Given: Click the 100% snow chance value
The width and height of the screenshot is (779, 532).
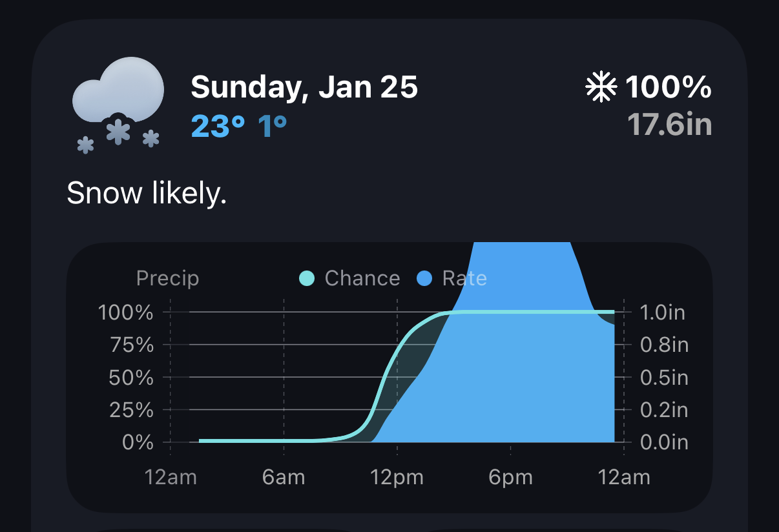Looking at the screenshot, I should coord(668,87).
